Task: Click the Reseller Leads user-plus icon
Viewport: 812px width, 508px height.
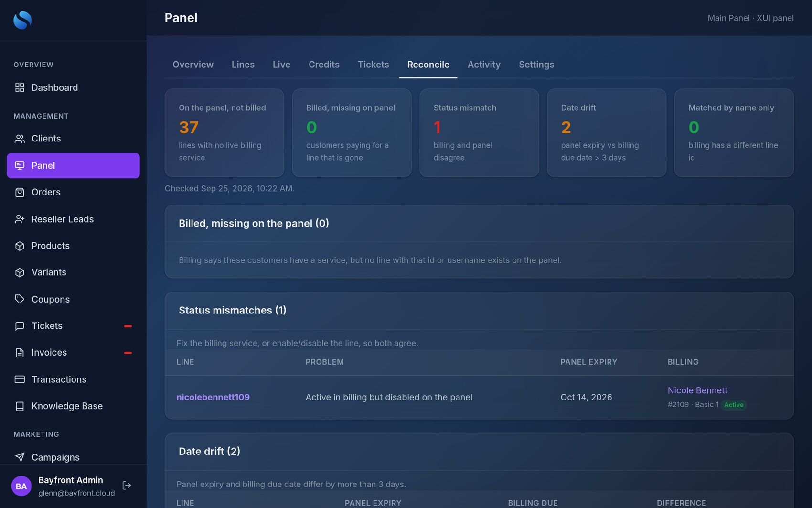Action: coord(20,219)
